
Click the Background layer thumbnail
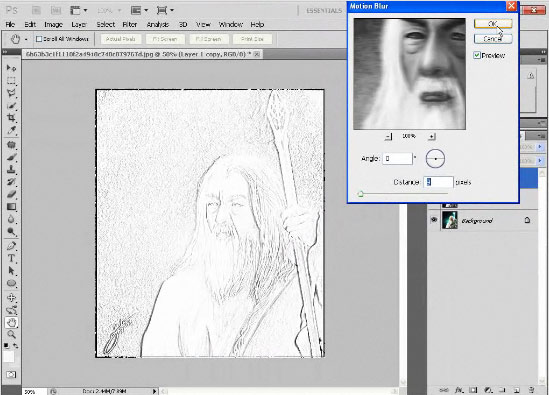point(450,220)
